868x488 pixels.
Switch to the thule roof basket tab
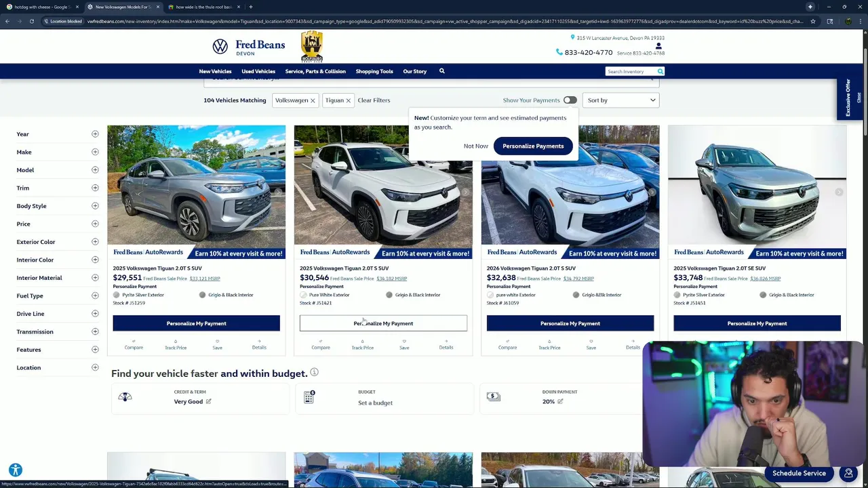point(203,7)
